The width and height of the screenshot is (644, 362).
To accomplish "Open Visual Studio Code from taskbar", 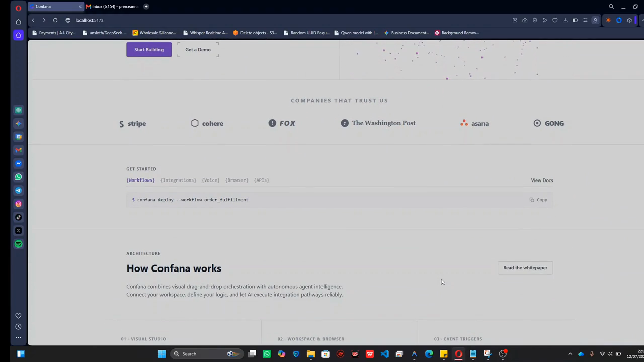I will (x=384, y=354).
